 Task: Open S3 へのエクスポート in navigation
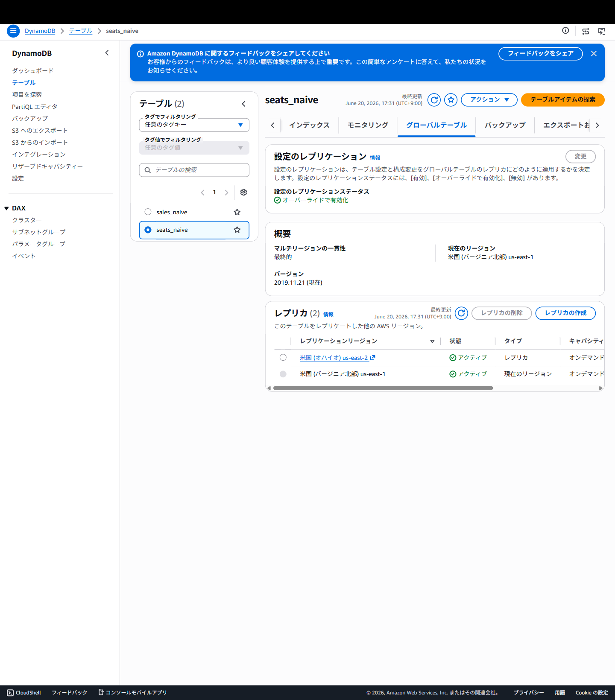coord(40,131)
